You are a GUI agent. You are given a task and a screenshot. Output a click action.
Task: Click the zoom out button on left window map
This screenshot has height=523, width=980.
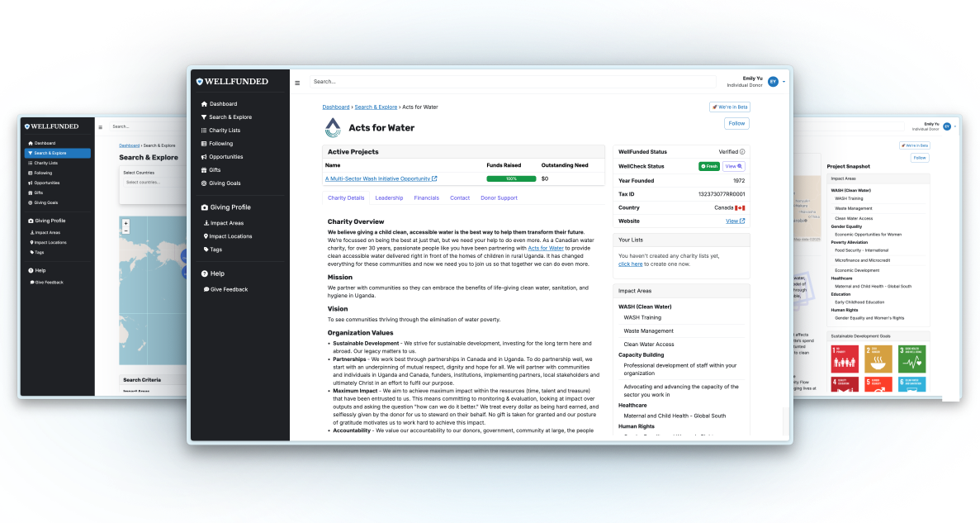tap(125, 231)
